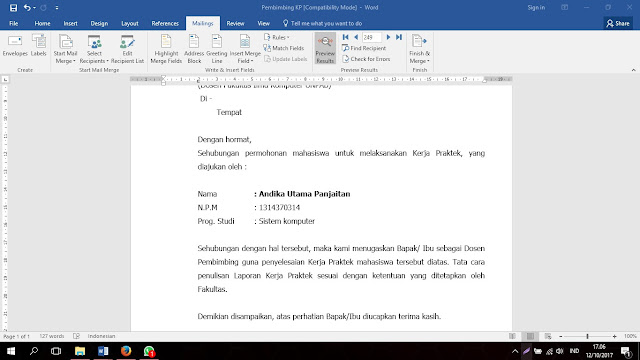Click the 127 words count
The height and width of the screenshot is (360, 640).
click(52, 336)
